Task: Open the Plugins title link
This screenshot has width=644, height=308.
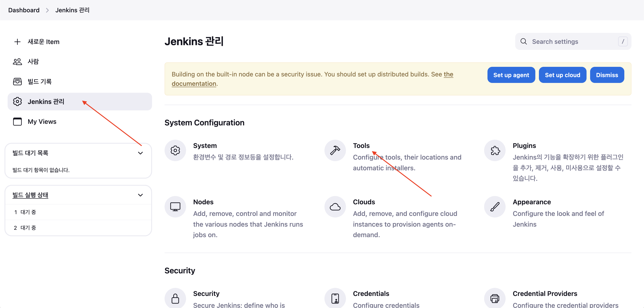Action: (x=524, y=146)
